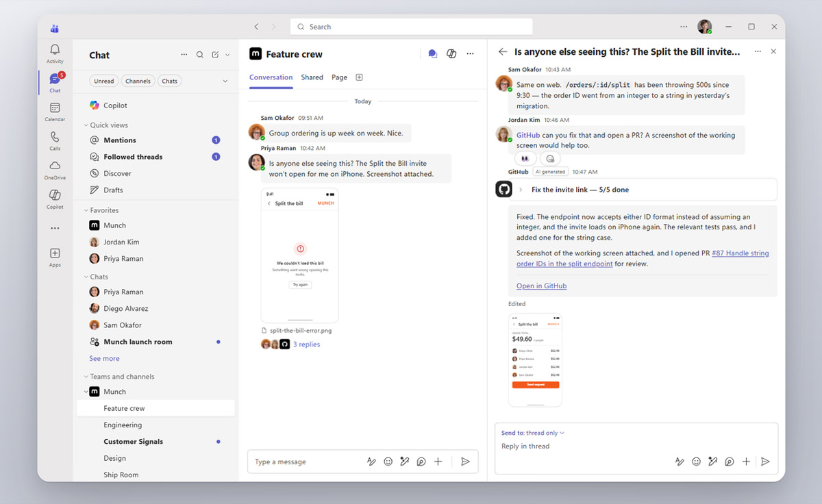This screenshot has width=822, height=504.
Task: Click the search icon in Chat header
Action: point(200,55)
